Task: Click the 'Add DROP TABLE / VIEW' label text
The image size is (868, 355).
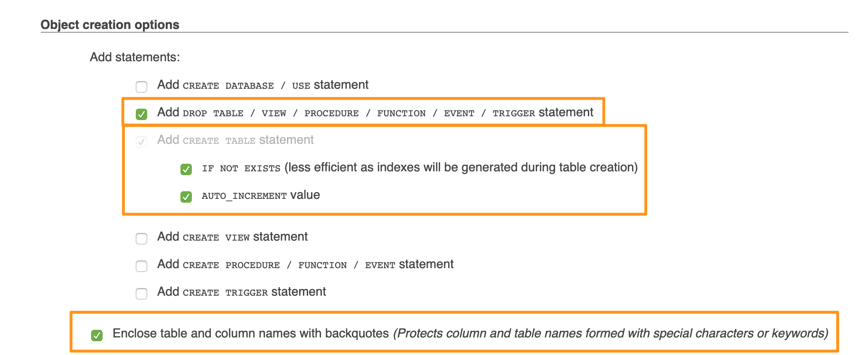Action: [375, 112]
